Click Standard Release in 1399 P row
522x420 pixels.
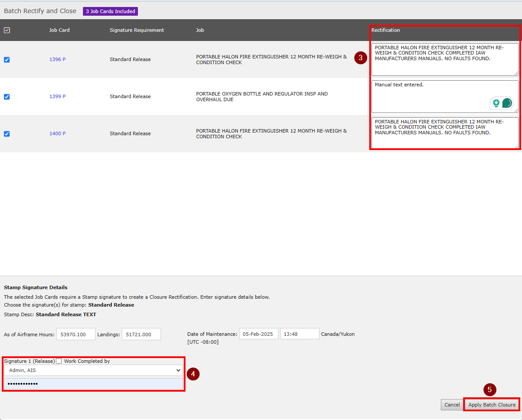[x=130, y=96]
